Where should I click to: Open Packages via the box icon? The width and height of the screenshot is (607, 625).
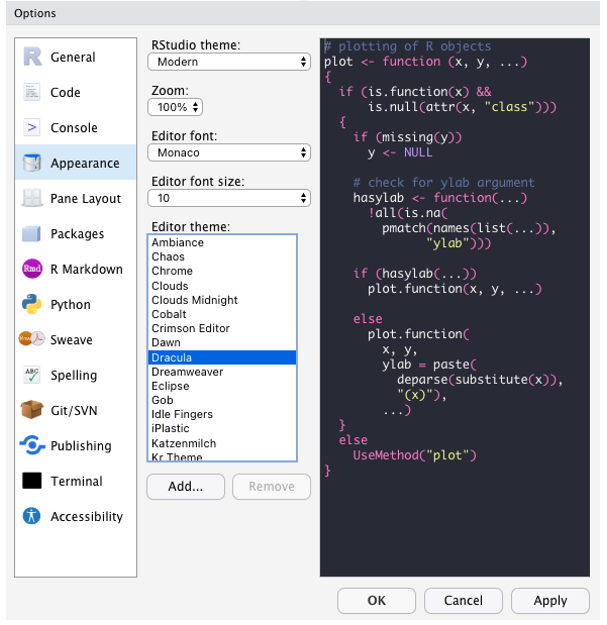(32, 234)
